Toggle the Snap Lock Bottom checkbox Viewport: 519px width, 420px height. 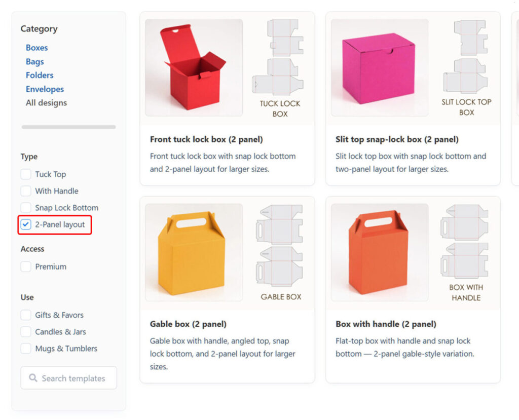point(26,208)
